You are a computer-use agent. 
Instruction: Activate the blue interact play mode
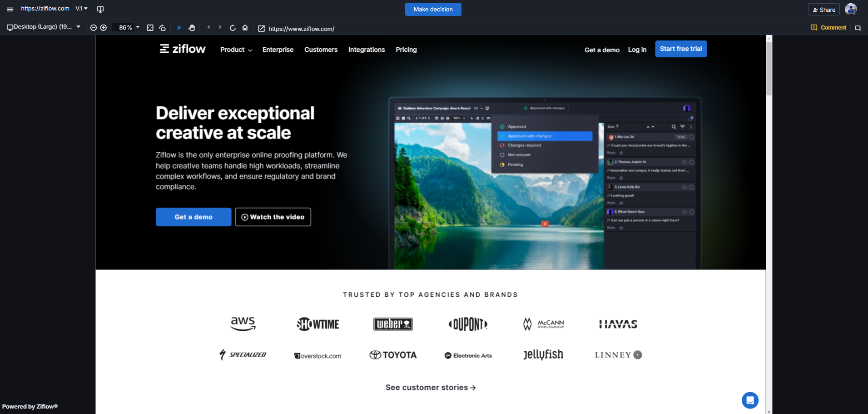pyautogui.click(x=179, y=28)
